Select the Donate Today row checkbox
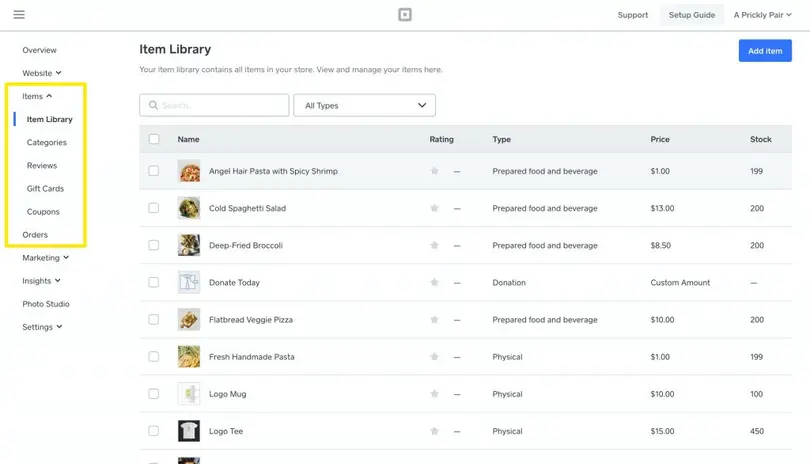The image size is (810, 464). 154,283
